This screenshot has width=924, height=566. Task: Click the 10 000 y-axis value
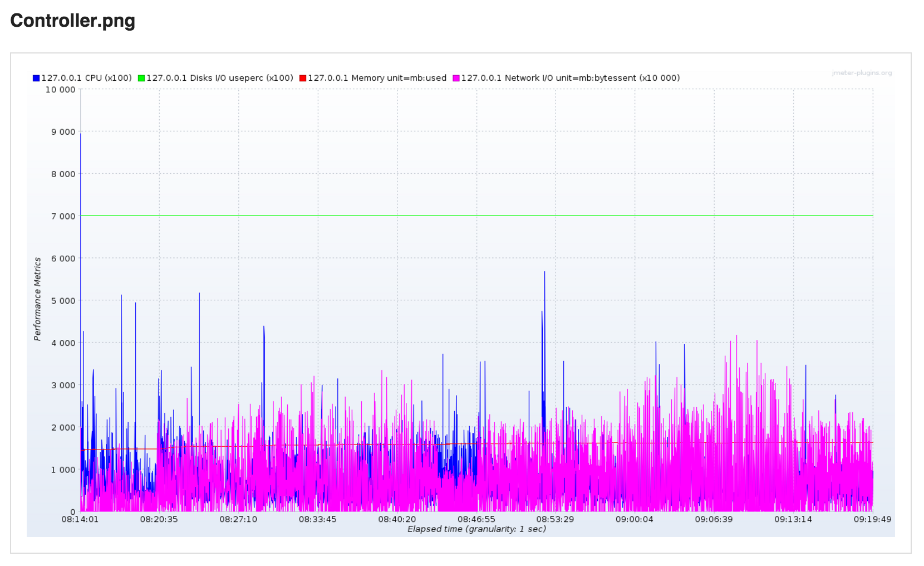click(60, 90)
